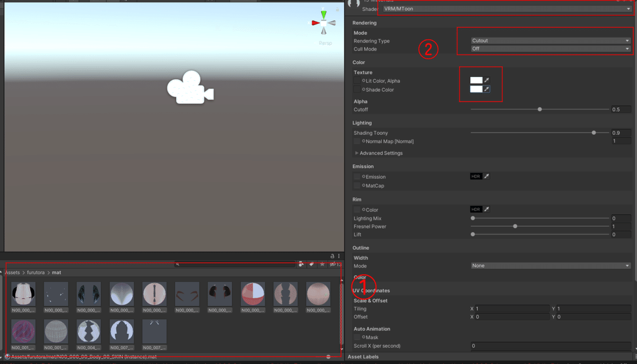637x364 pixels.
Task: Click the Normal Map value field
Action: [621, 141]
